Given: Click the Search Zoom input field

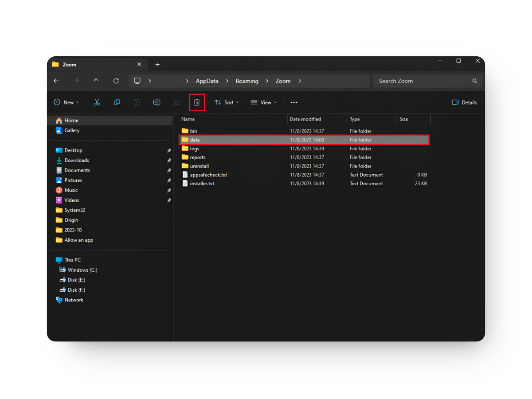Looking at the screenshot, I should click(423, 81).
